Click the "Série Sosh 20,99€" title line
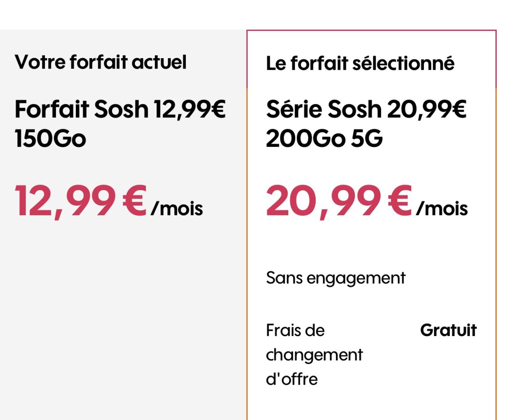 click(x=366, y=109)
